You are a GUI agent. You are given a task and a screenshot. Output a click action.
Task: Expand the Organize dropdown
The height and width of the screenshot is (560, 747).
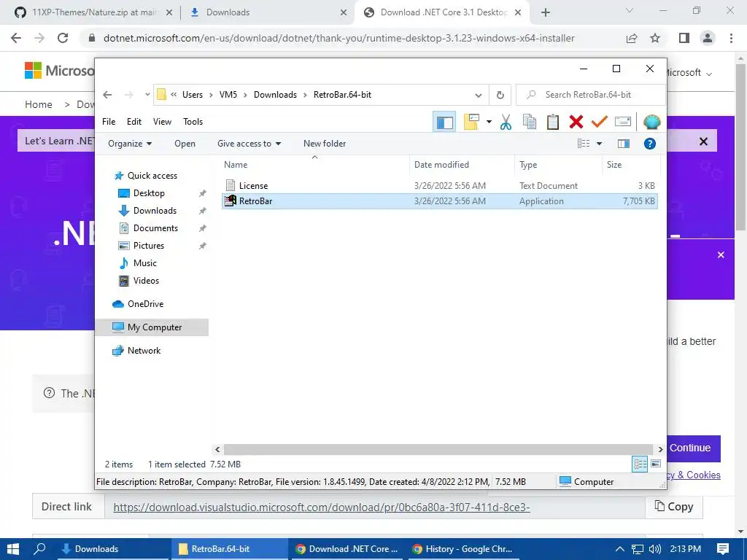click(130, 144)
